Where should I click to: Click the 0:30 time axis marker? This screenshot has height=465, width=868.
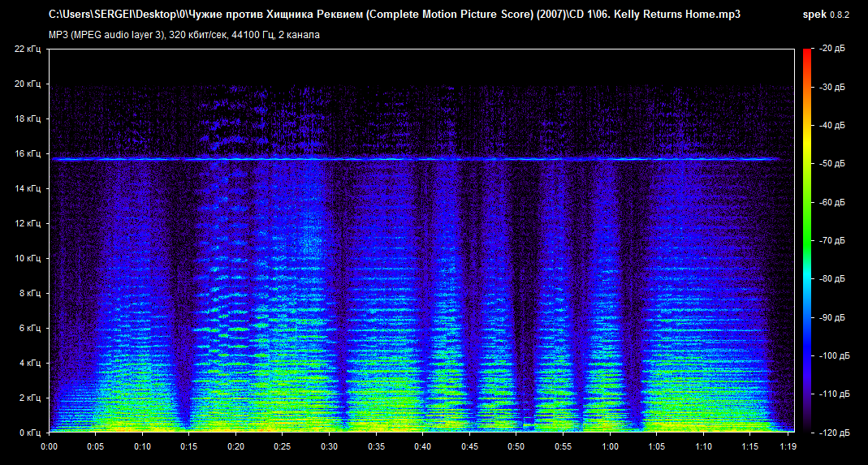(329, 446)
